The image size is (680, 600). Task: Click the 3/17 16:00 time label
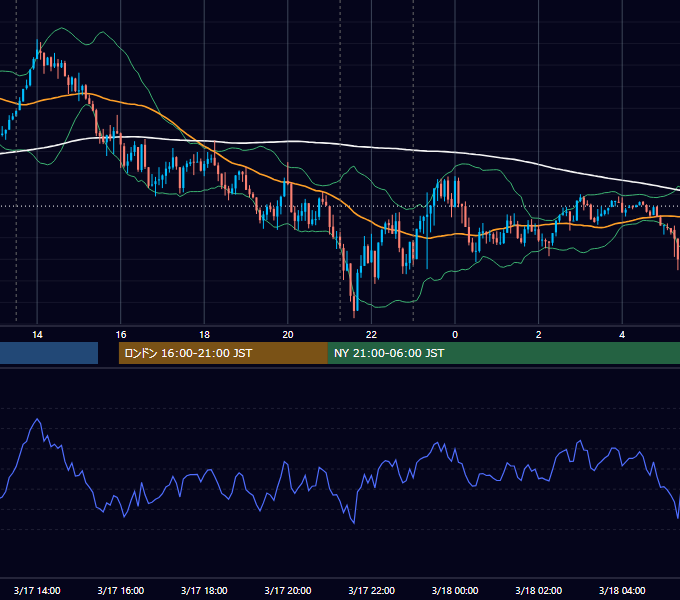(x=121, y=590)
